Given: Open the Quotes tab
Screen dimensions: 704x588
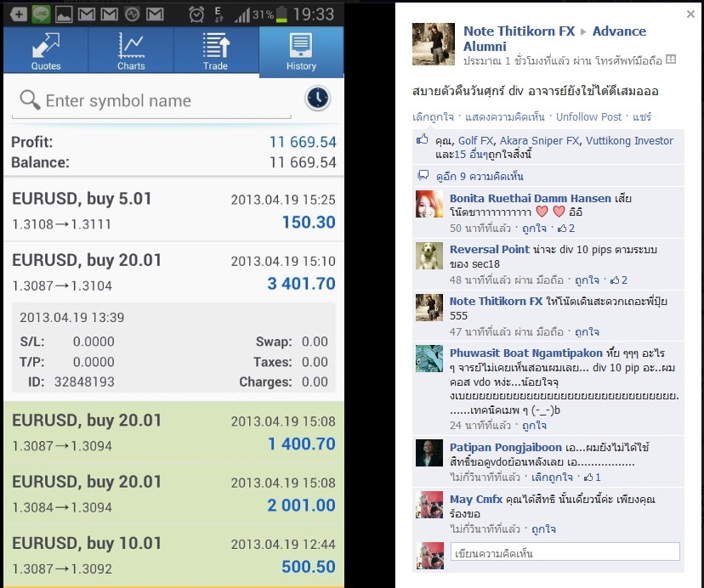Looking at the screenshot, I should tap(46, 50).
